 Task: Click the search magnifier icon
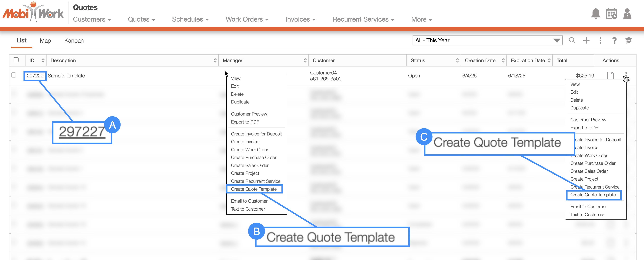[x=572, y=40]
